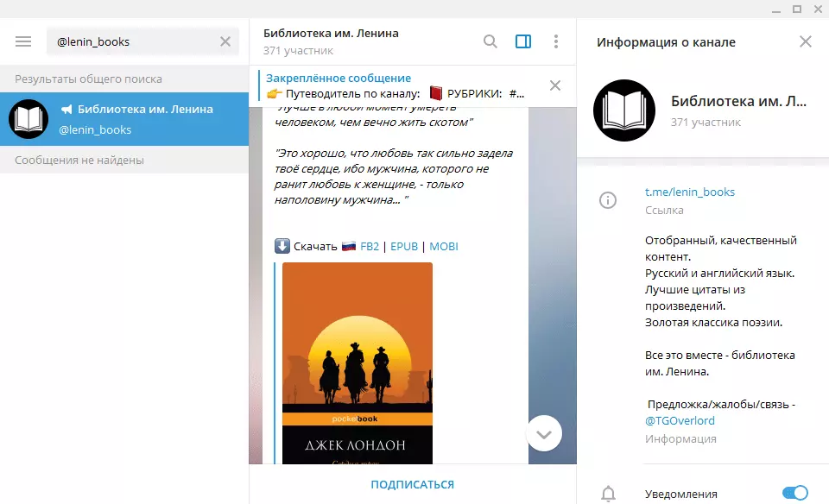The height and width of the screenshot is (504, 829).
Task: Close the channel information panel
Action: coord(805,41)
